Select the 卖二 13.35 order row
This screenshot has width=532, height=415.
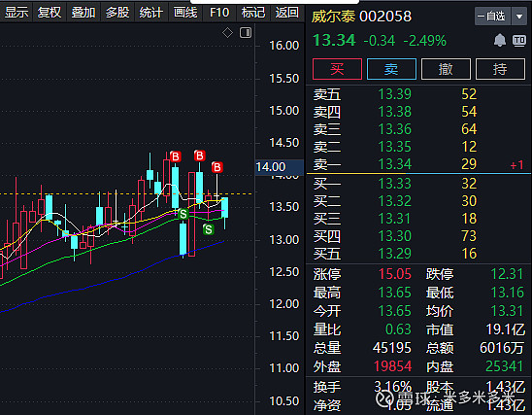pyautogui.click(x=418, y=147)
